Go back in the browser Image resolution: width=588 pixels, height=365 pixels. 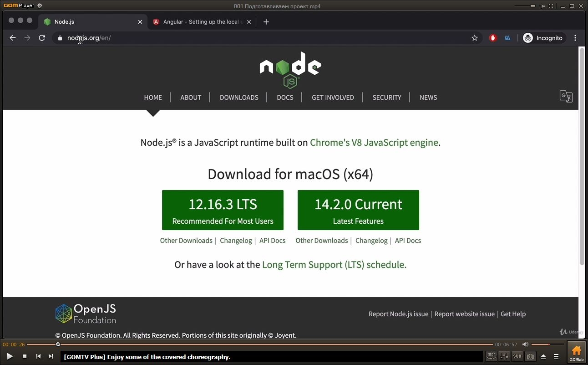click(13, 38)
